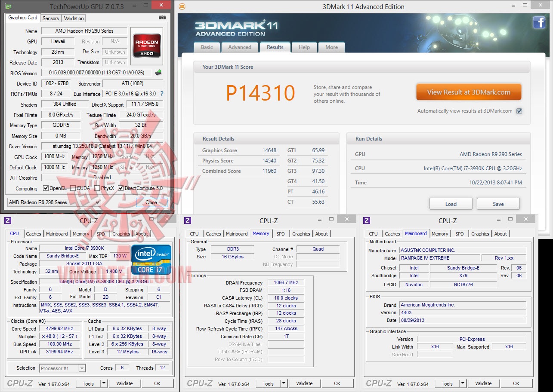This screenshot has width=553, height=392.
Task: Switch to the Sensors tab in GPU-Z
Action: 51,18
